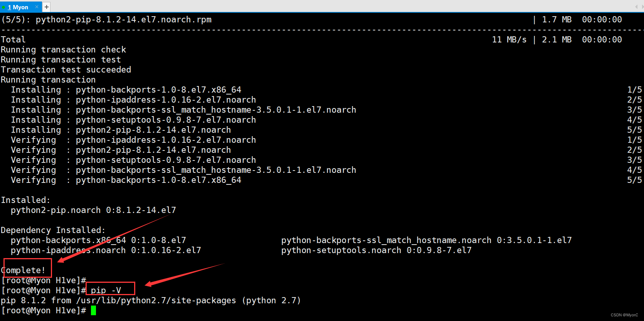The height and width of the screenshot is (321, 644).
Task: Click the 'pip -V' command text
Action: [106, 291]
